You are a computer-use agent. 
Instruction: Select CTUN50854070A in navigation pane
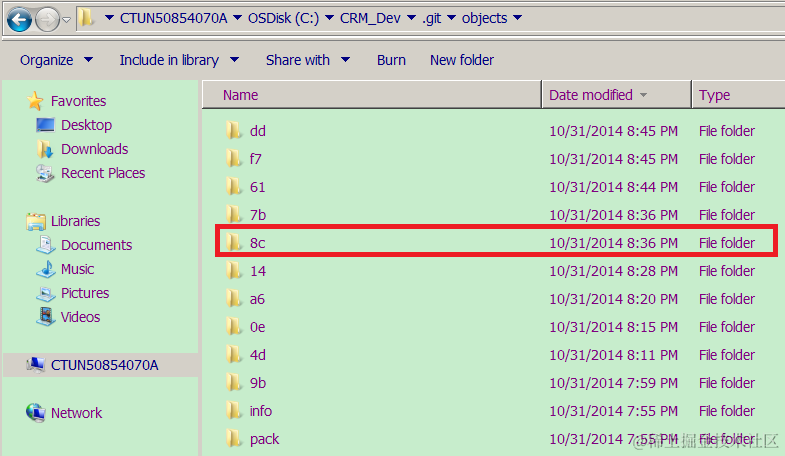tap(105, 365)
